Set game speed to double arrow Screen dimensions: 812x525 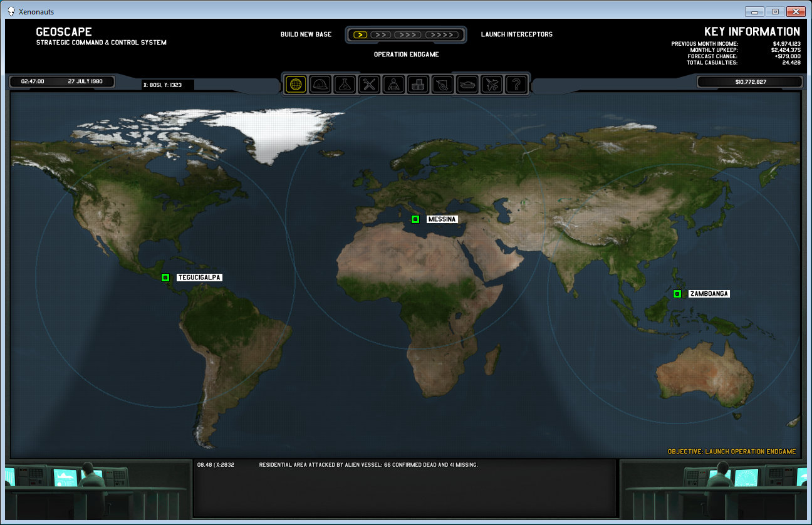pos(381,34)
